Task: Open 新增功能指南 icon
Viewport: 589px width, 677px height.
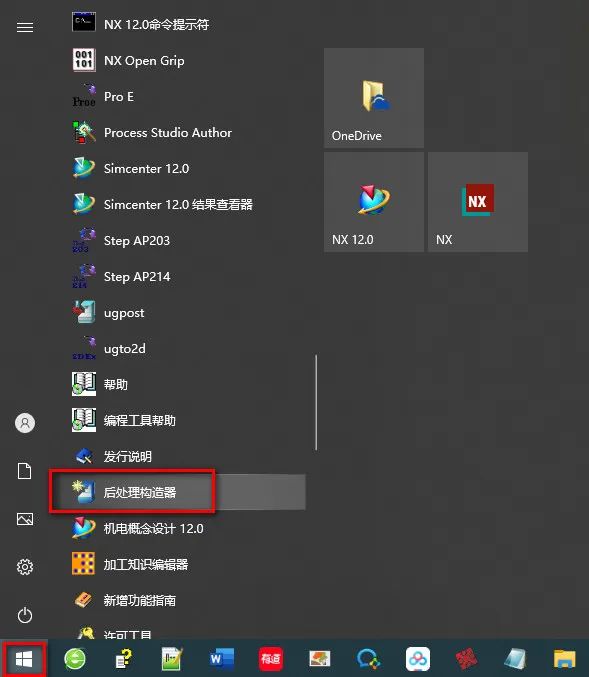Action: coord(83,600)
